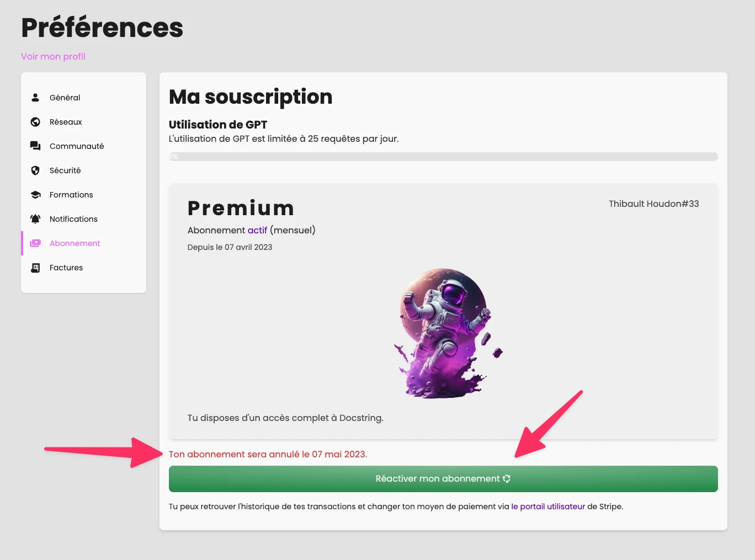Click the Formations graduation cap icon
755x560 pixels.
35,195
